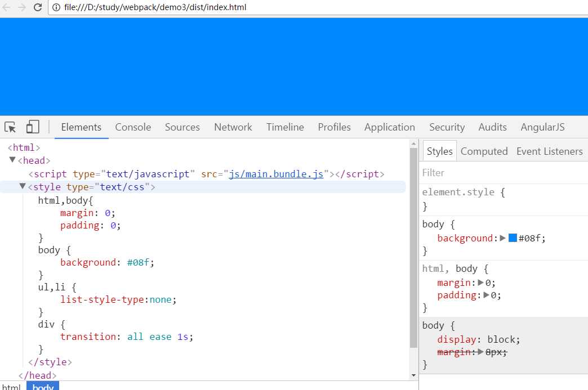The height and width of the screenshot is (390, 588).
Task: Click the site info icon in address bar
Action: tap(56, 7)
